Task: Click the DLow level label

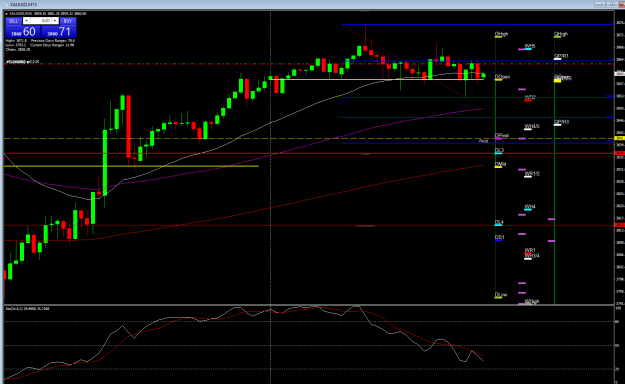Action: point(501,295)
